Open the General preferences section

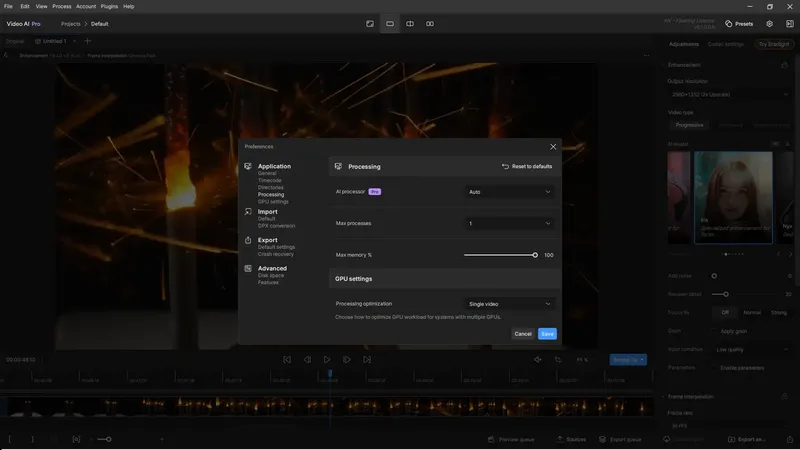click(x=267, y=173)
